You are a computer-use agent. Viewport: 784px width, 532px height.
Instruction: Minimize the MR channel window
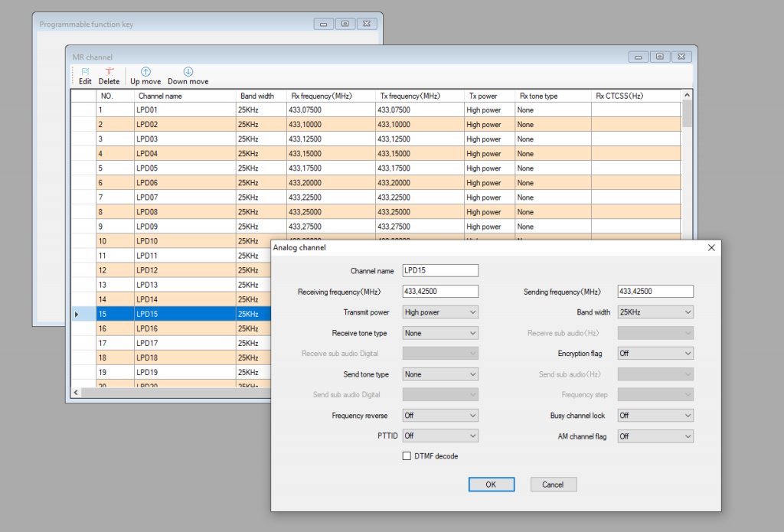639,57
